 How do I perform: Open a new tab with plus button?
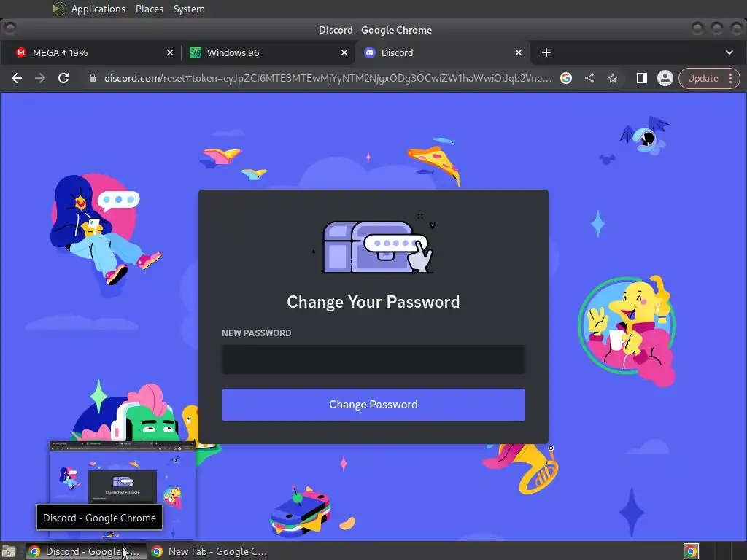point(546,52)
